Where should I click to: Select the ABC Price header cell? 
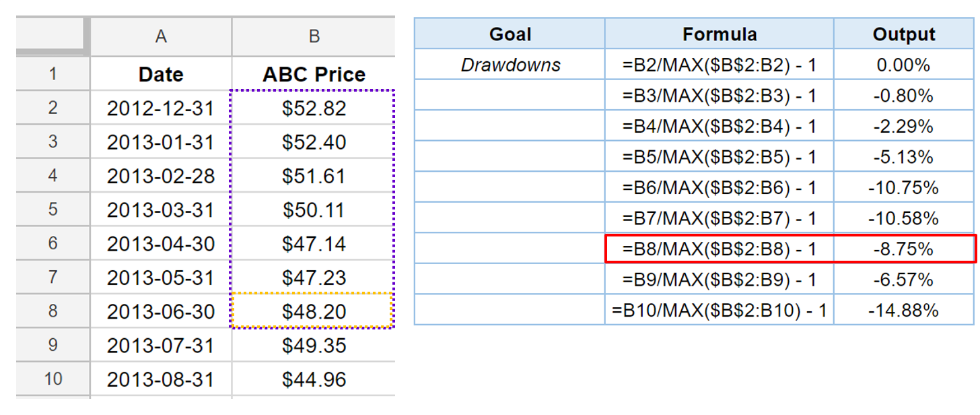point(314,74)
